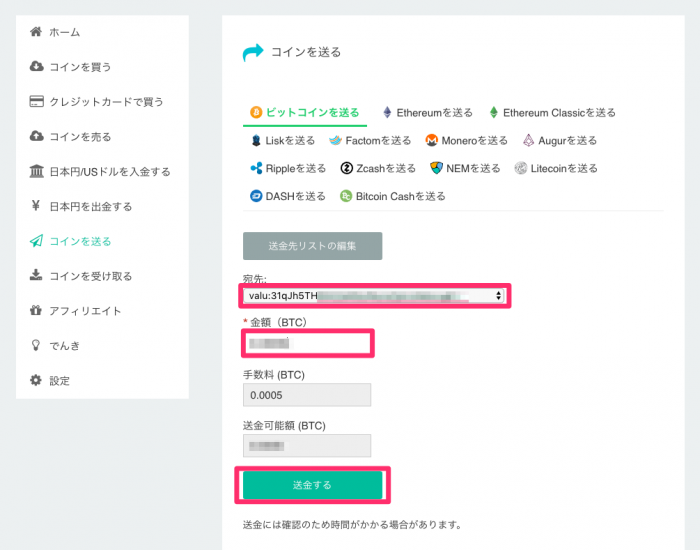Open ホーム in the sidebar
700x550 pixels.
(64, 32)
